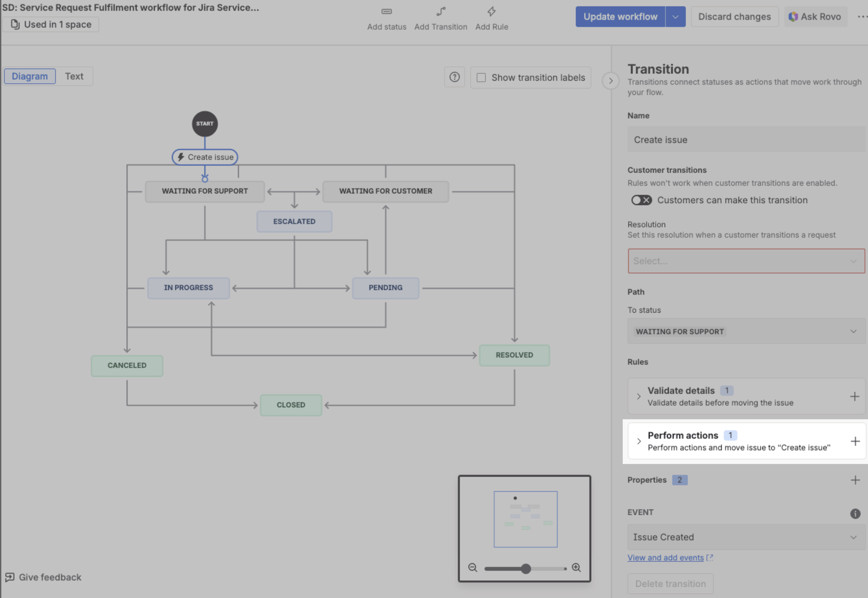
Task: Click the Used in 1 space button
Action: (51, 25)
